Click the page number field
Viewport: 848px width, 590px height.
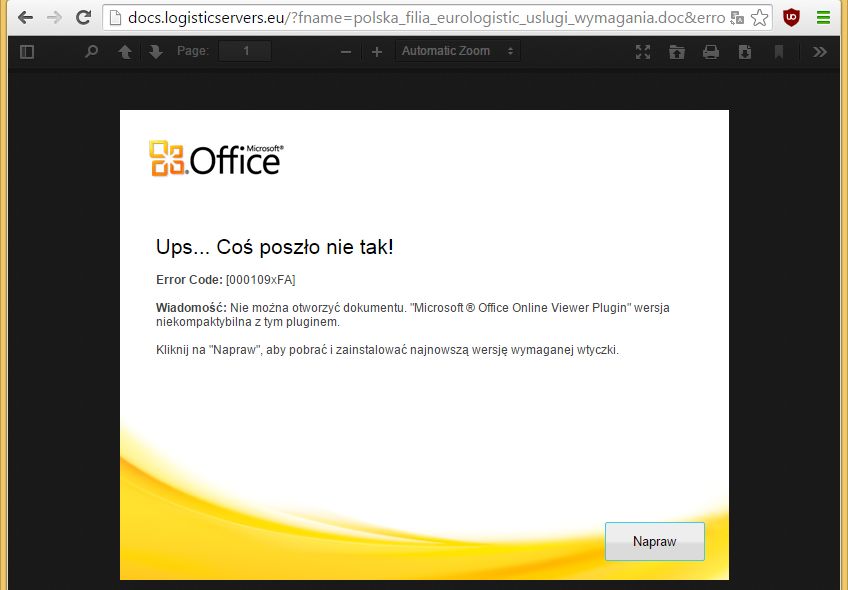click(245, 51)
